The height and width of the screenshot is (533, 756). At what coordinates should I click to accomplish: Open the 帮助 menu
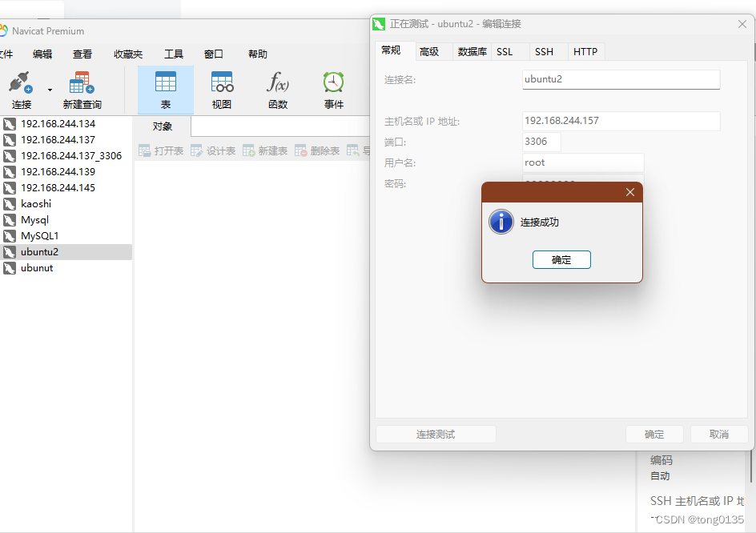(258, 54)
